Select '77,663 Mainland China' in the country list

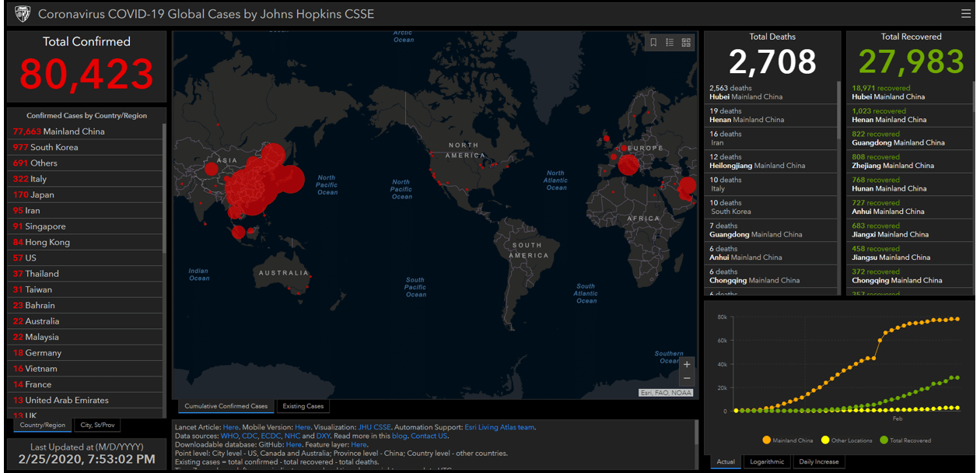86,131
